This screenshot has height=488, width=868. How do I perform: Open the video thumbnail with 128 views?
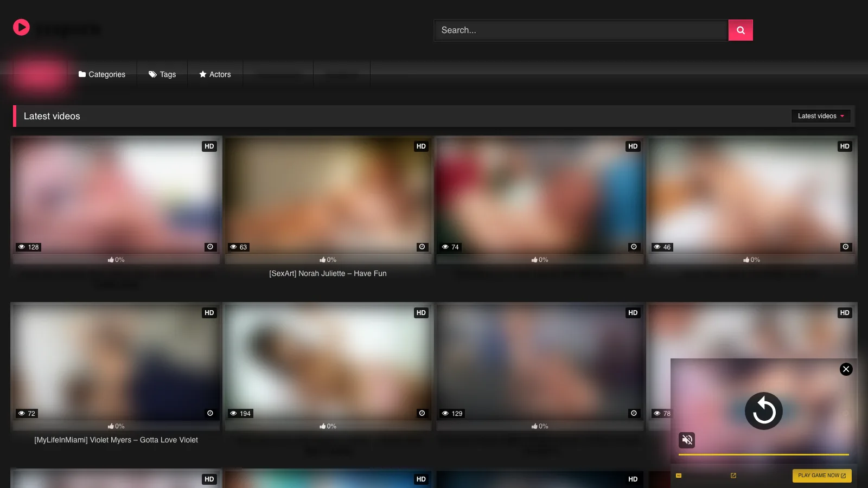(116, 195)
